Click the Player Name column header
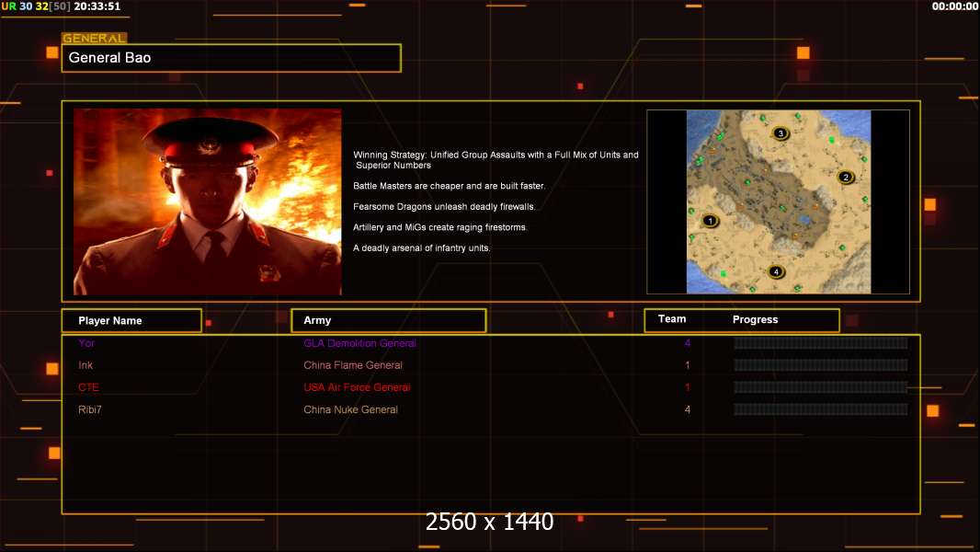This screenshot has height=552, width=980. [131, 320]
